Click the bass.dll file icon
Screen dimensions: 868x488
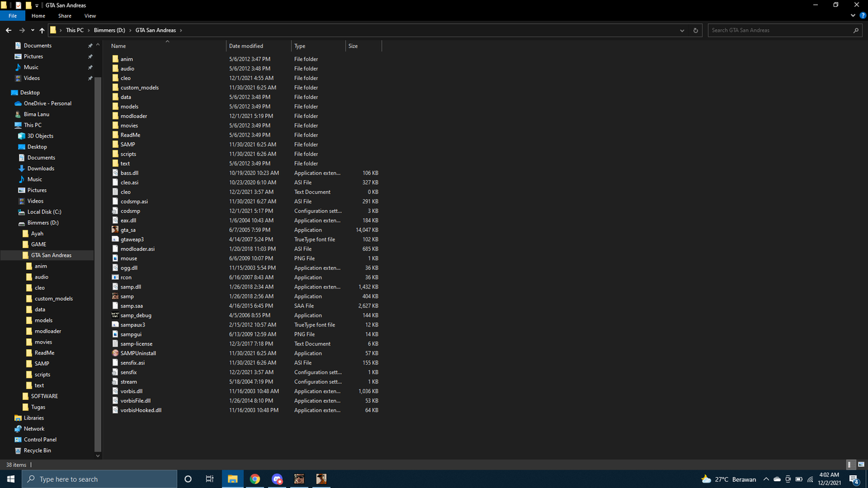click(115, 173)
